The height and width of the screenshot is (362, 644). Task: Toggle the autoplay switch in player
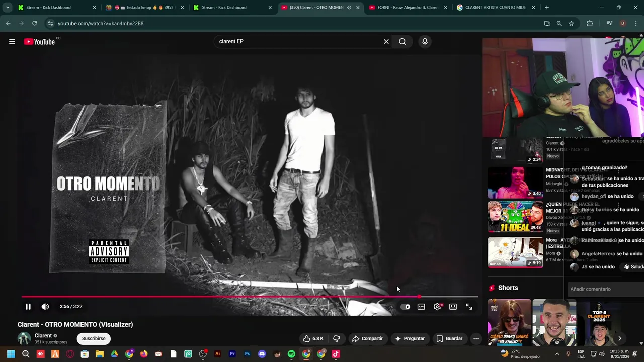[x=406, y=306]
